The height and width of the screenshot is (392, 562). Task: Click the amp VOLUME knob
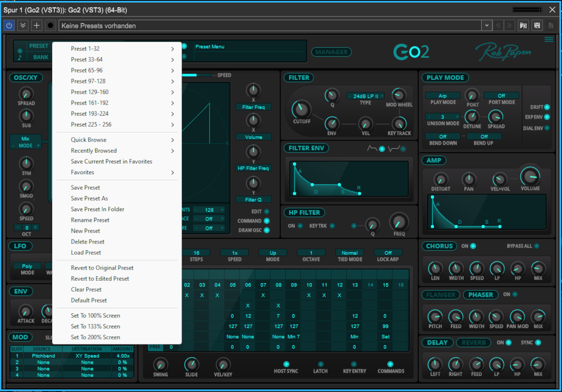point(530,177)
